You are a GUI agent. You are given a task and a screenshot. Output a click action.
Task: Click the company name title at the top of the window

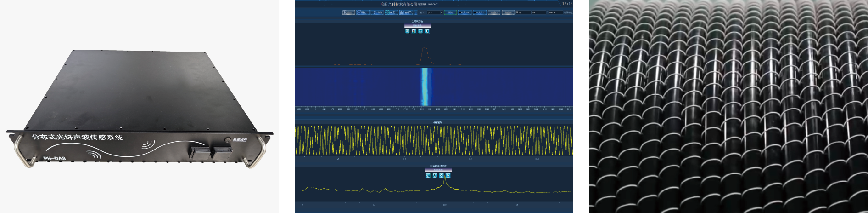click(398, 4)
